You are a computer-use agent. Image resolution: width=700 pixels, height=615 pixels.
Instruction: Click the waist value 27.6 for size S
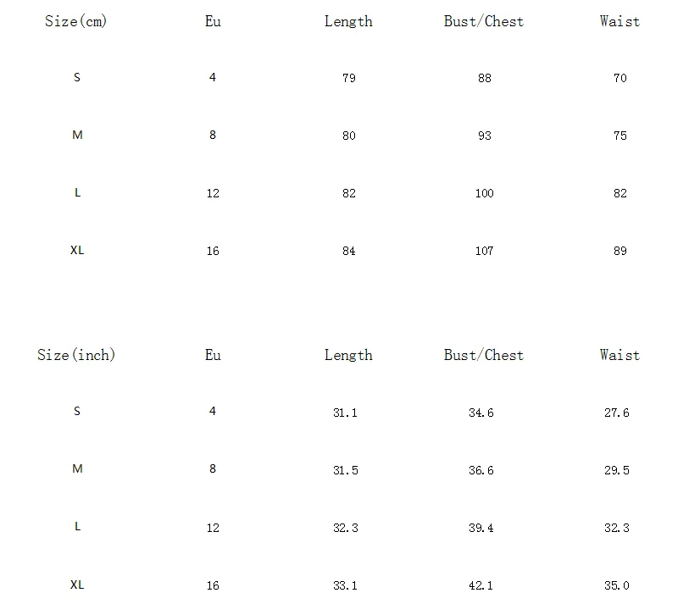[x=617, y=413]
